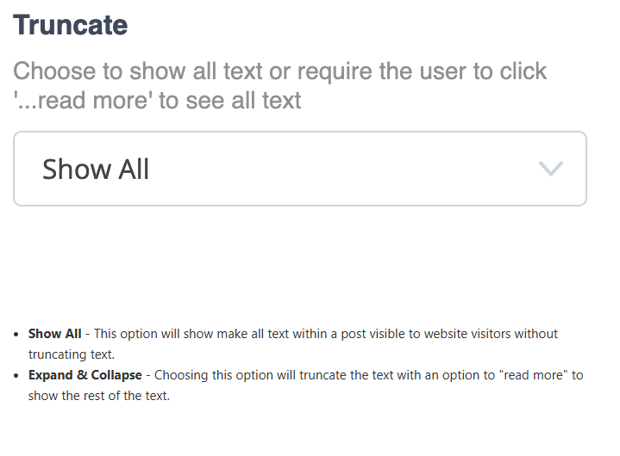Click empty area inside Truncate dropdown field
The image size is (620, 456).
coord(340,168)
